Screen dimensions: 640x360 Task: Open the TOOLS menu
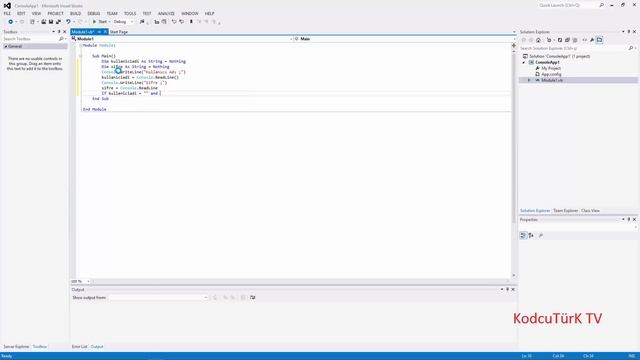130,13
